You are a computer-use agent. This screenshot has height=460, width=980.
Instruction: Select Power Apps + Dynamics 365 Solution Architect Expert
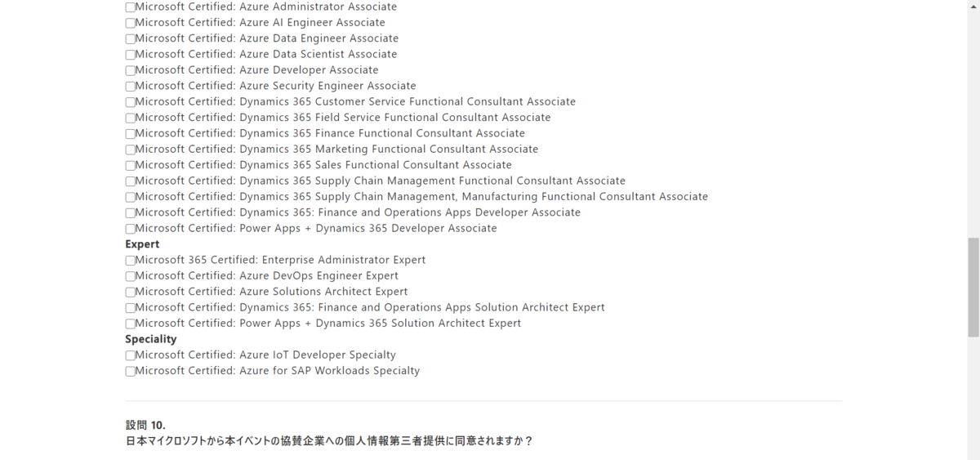131,324
